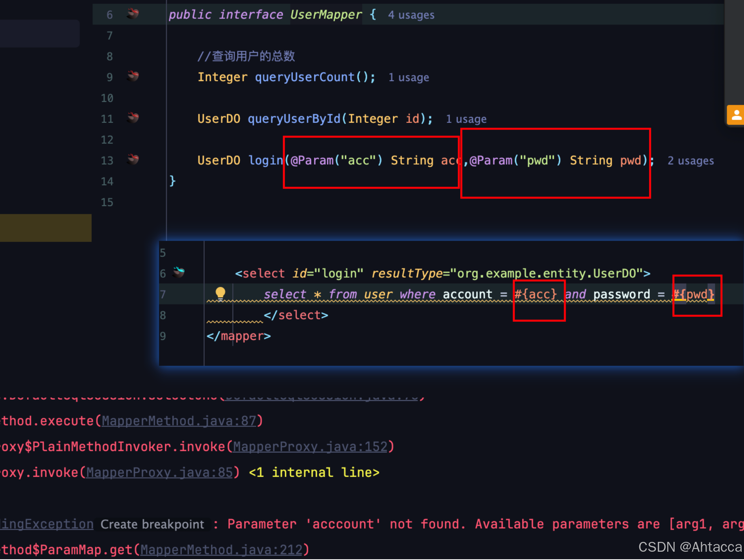The width and height of the screenshot is (744, 560).
Task: Click line number 13 in the gutter
Action: [107, 161]
